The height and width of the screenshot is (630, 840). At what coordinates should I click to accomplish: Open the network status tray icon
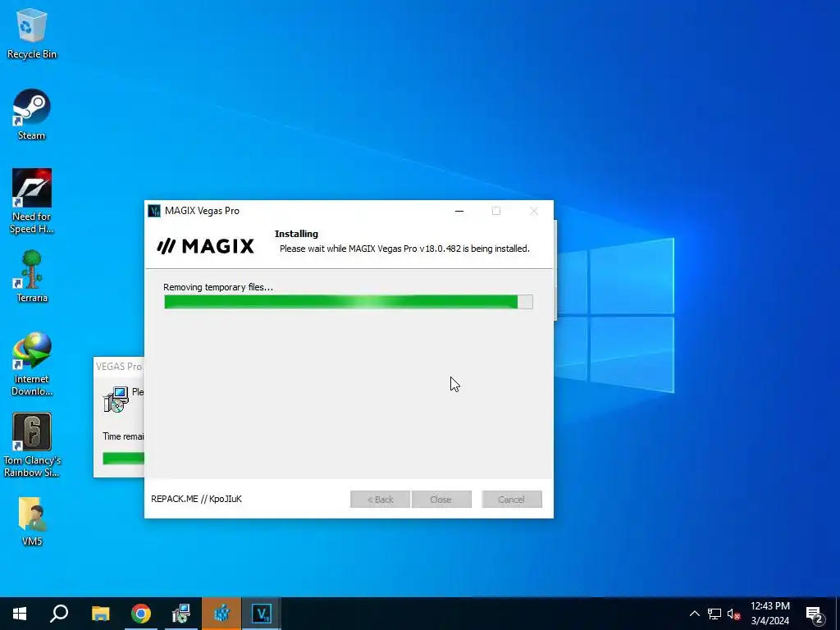tap(714, 614)
